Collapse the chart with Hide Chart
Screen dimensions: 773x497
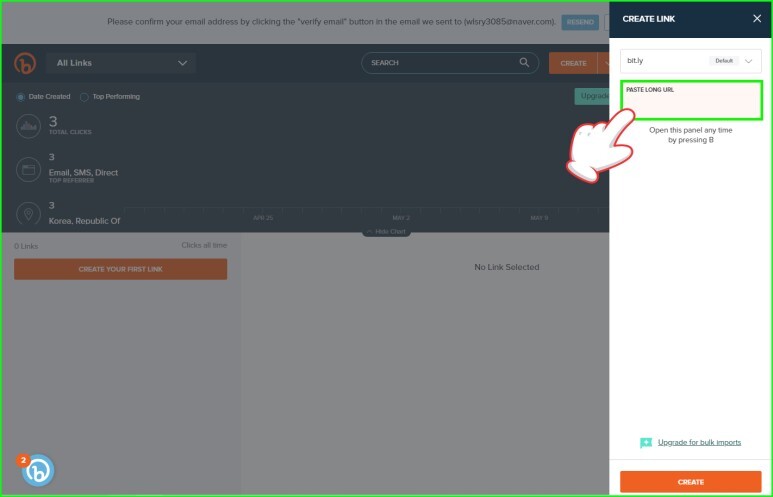(x=386, y=232)
